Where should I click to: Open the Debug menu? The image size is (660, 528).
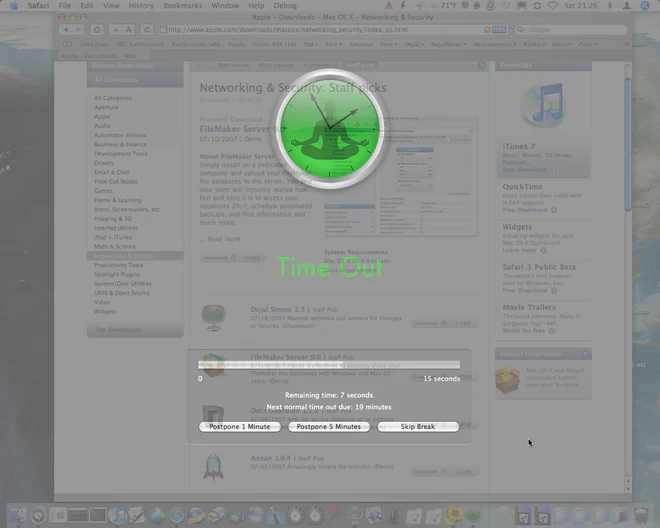pyautogui.click(x=285, y=5)
